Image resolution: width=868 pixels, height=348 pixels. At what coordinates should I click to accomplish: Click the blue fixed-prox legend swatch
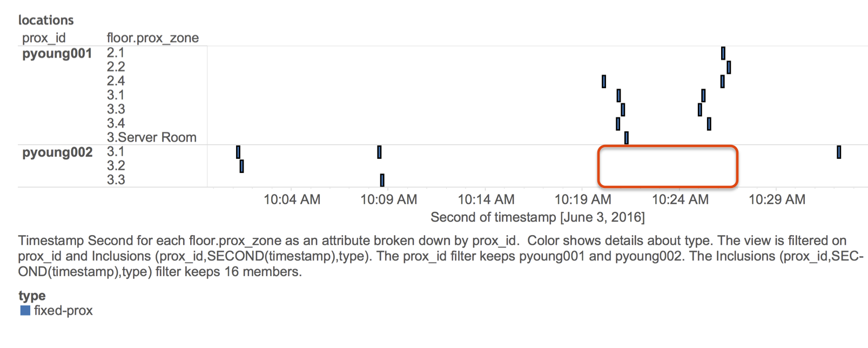click(x=25, y=311)
